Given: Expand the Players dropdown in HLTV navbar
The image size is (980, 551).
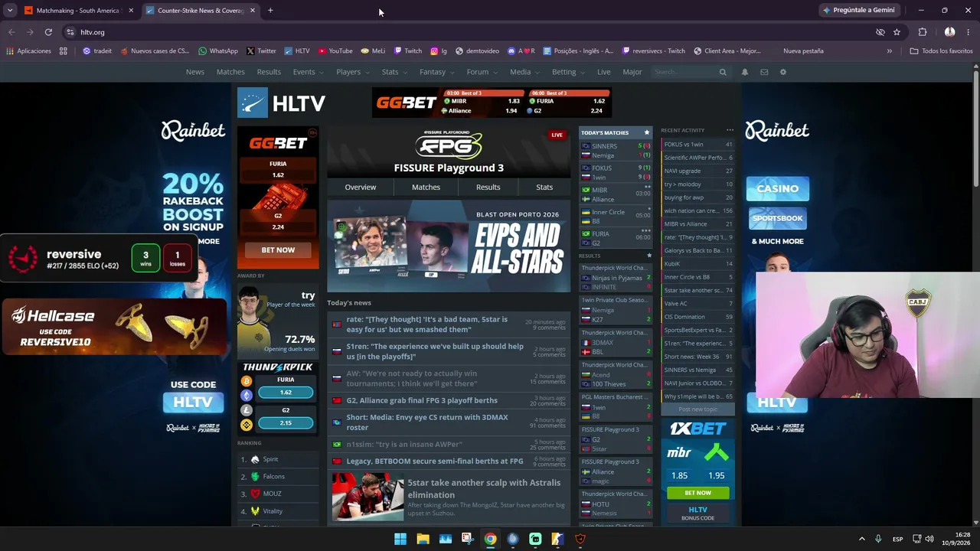Looking at the screenshot, I should [352, 72].
